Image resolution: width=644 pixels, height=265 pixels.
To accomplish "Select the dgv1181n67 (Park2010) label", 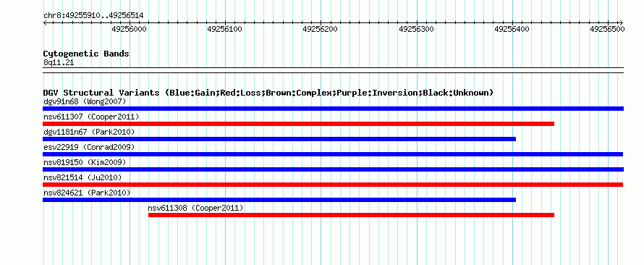I will [89, 132].
